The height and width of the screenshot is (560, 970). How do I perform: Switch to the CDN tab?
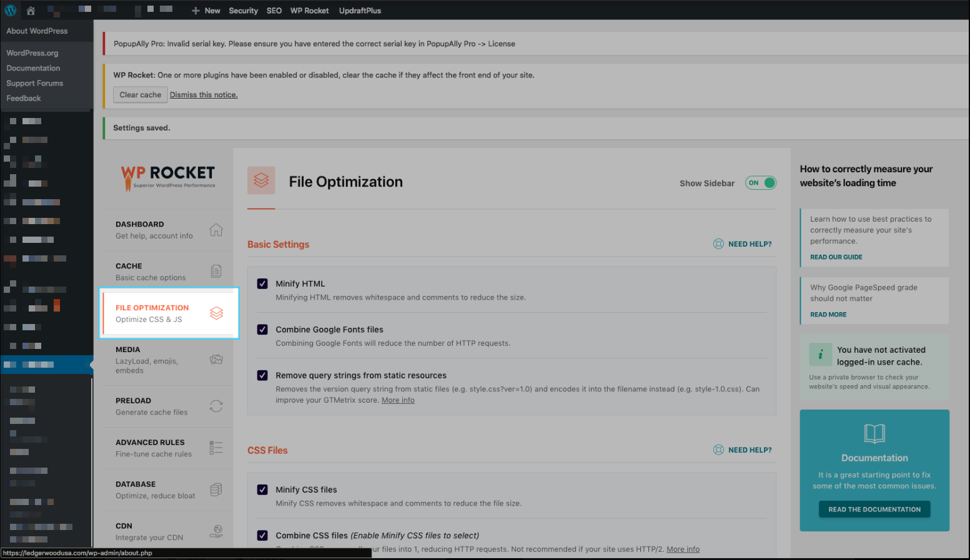[x=168, y=531]
